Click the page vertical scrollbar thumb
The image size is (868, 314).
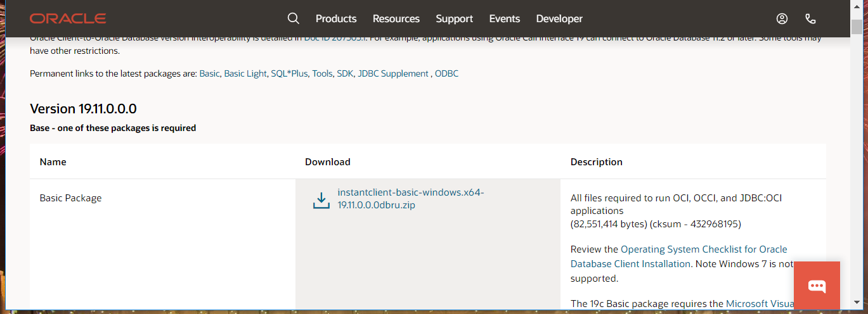point(857,27)
